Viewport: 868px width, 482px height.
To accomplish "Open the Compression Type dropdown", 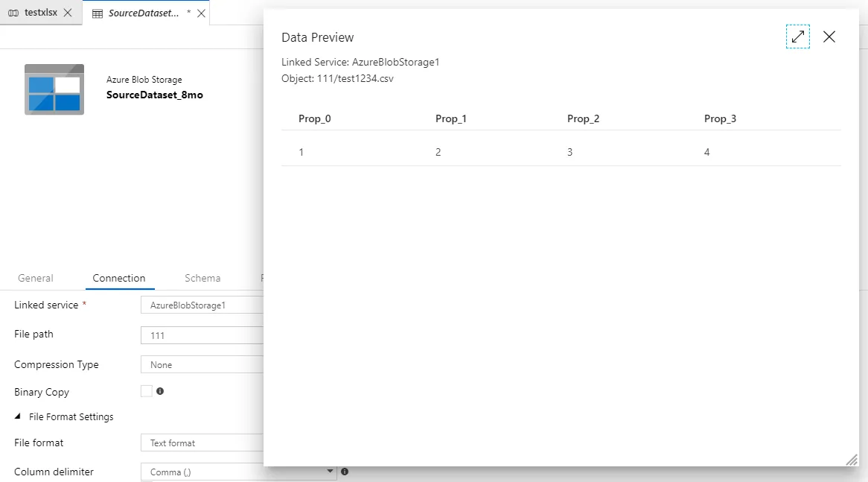I will [x=202, y=365].
